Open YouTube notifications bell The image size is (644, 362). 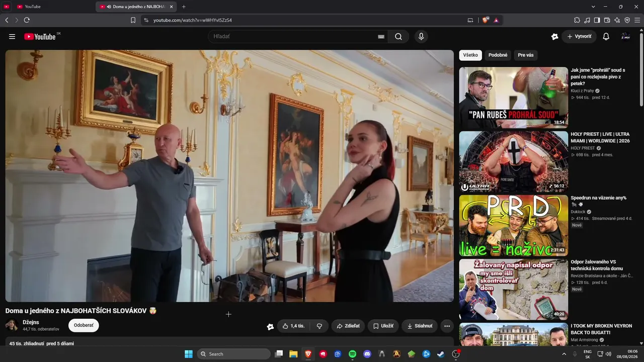tap(606, 36)
